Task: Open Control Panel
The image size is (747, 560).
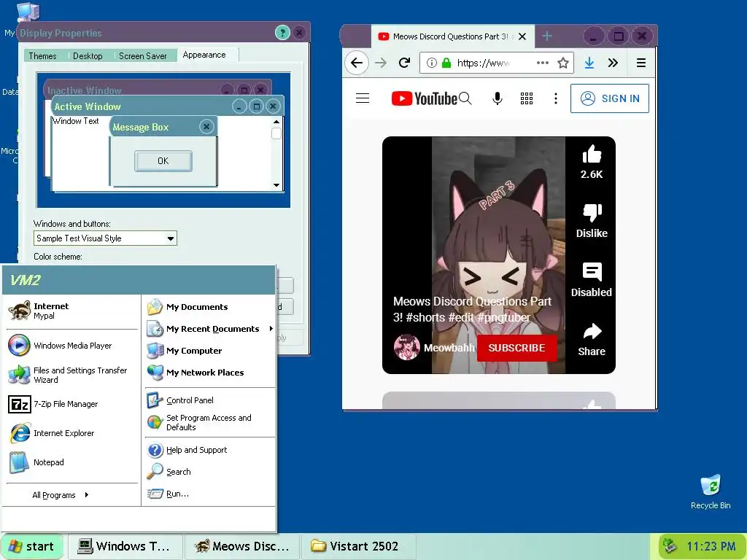Action: (x=209, y=400)
